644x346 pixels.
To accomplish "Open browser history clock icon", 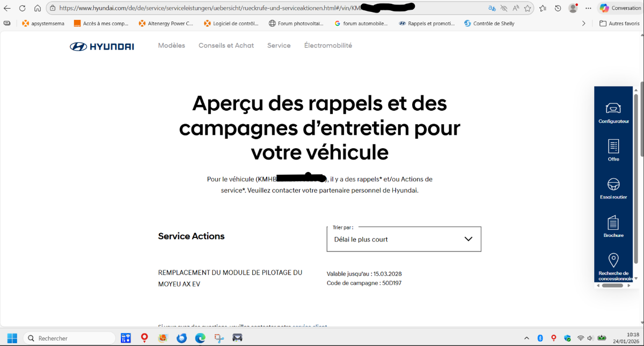I will pos(558,8).
